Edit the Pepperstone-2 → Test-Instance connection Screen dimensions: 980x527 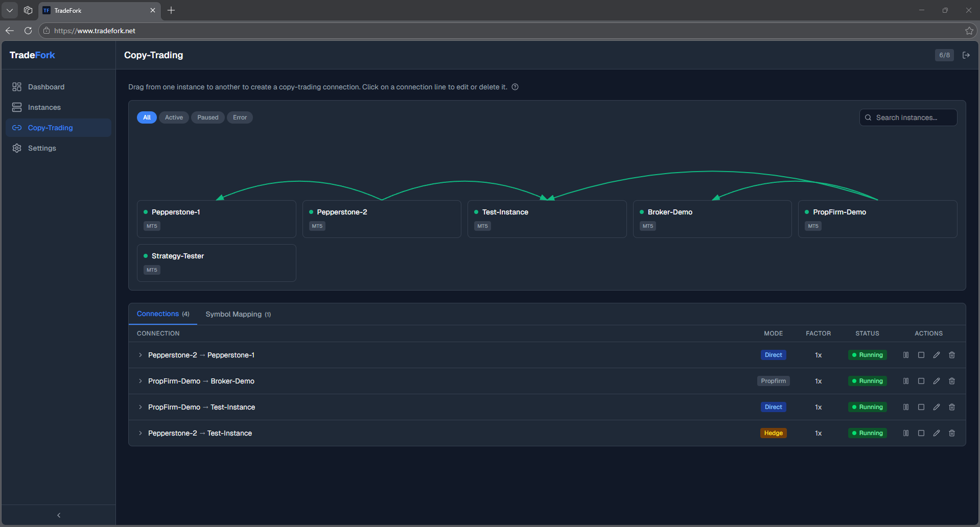coord(937,433)
